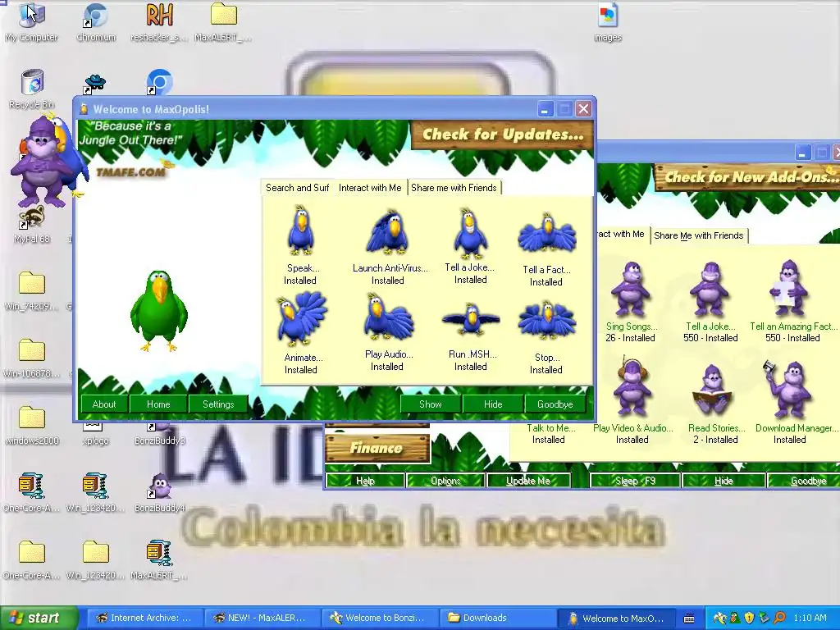Click Check for New Add-Ons banner
The width and height of the screenshot is (840, 630).
pos(746,177)
